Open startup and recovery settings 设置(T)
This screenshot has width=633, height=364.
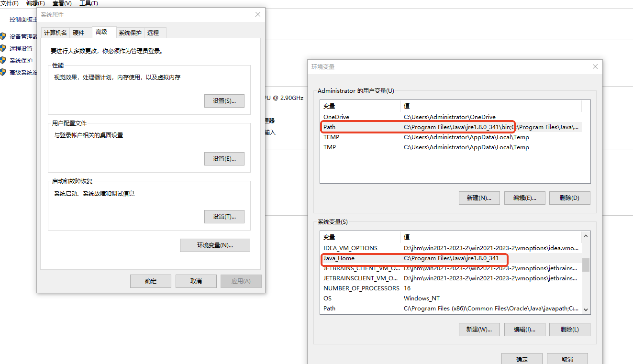pyautogui.click(x=224, y=216)
